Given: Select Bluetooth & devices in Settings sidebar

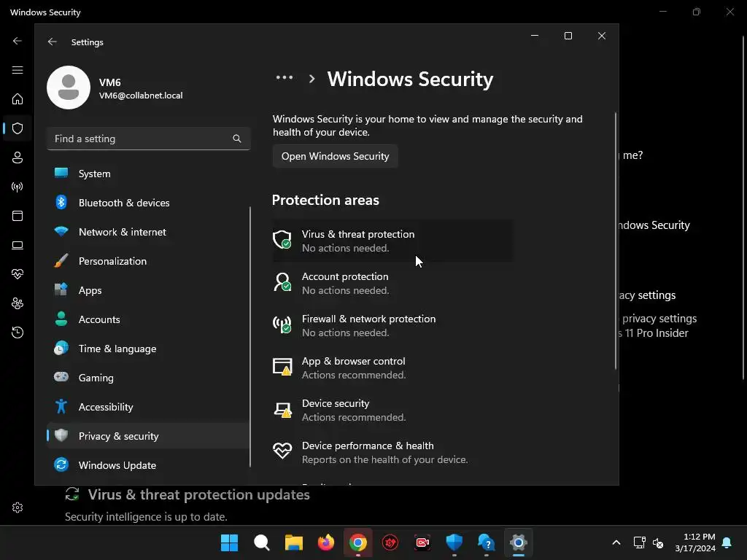Looking at the screenshot, I should (x=148, y=203).
